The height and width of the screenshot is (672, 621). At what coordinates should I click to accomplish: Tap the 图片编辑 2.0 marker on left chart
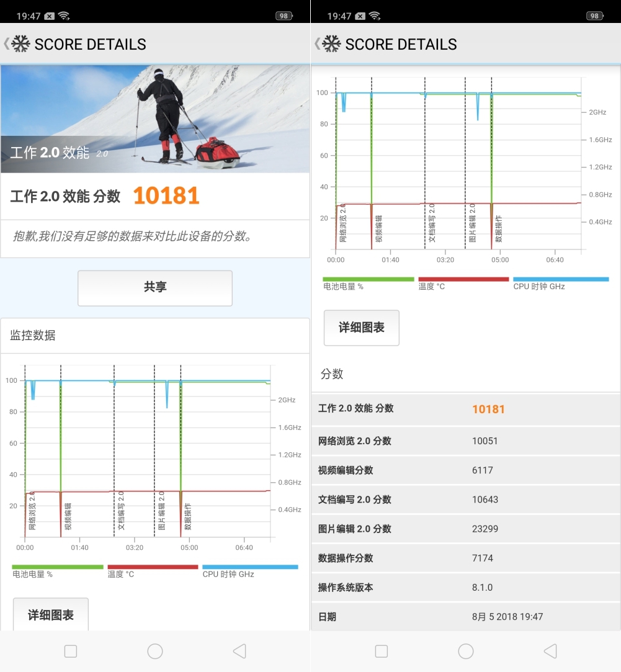(x=161, y=511)
